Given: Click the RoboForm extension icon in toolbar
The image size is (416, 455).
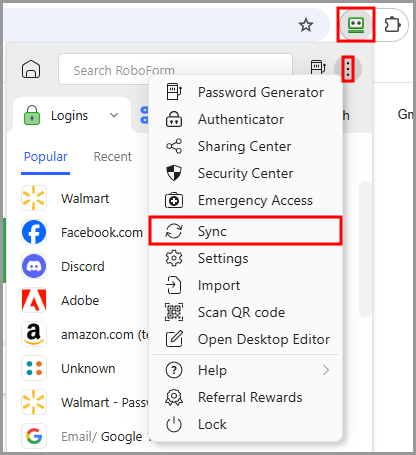Looking at the screenshot, I should [356, 25].
